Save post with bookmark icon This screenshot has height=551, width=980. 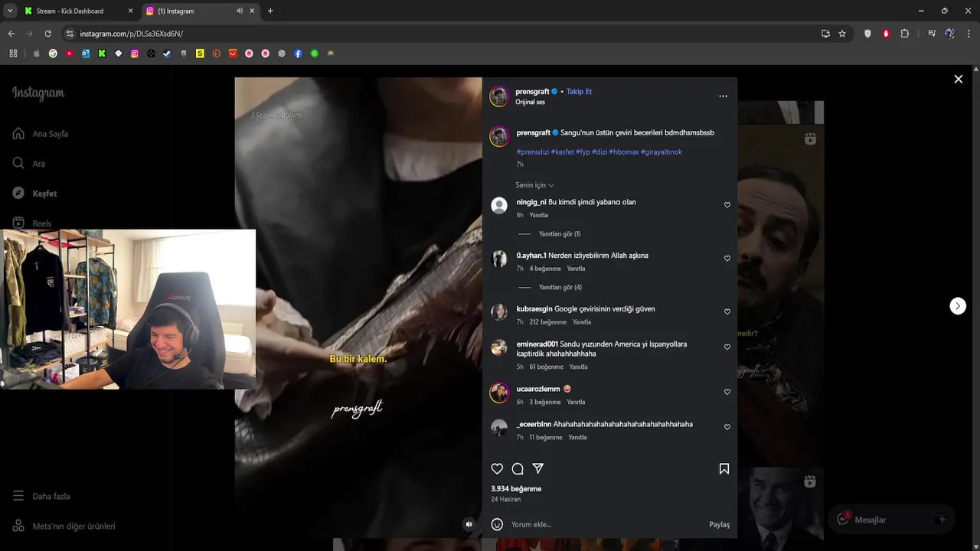click(x=724, y=468)
